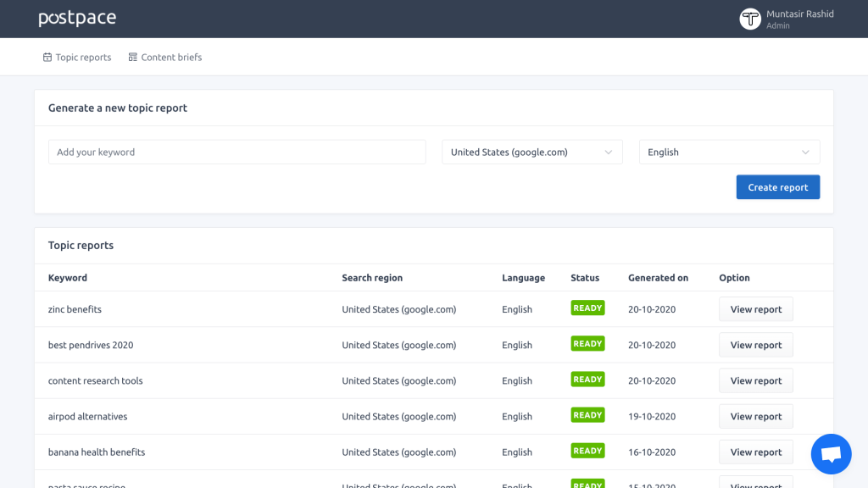The height and width of the screenshot is (488, 868).
Task: Click the Muntasir Rashid account name
Action: click(799, 14)
